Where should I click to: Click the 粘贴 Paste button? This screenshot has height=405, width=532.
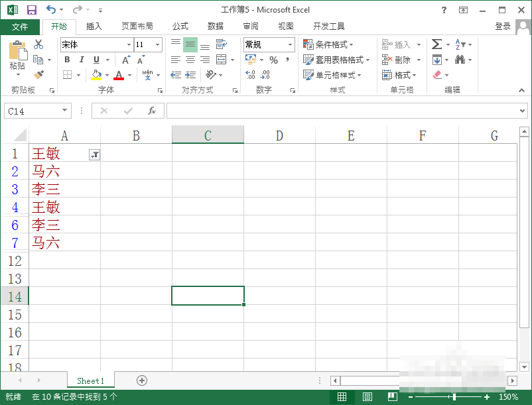(x=17, y=53)
